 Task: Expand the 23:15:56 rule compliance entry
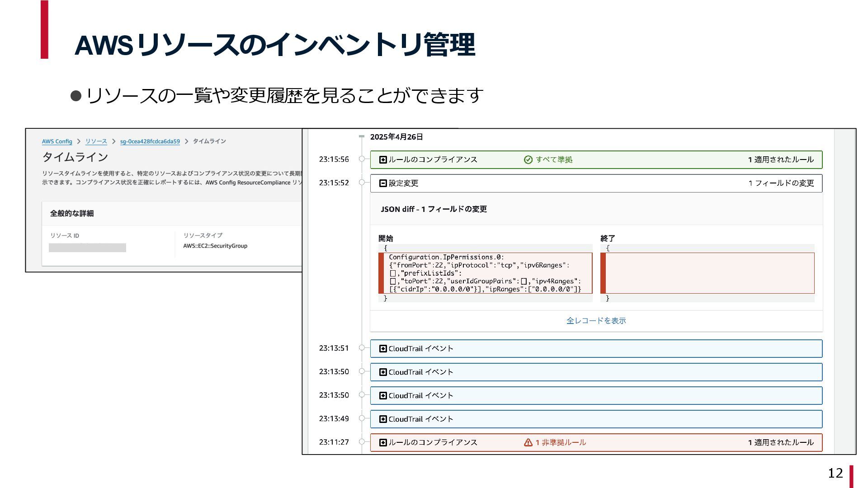click(x=383, y=160)
